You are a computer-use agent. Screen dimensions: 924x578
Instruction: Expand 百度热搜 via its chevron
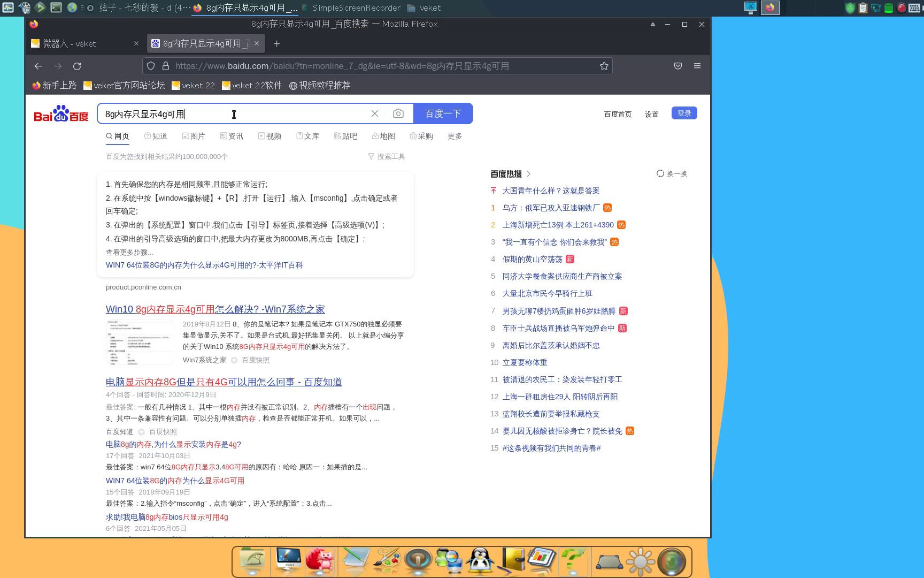[x=528, y=173]
